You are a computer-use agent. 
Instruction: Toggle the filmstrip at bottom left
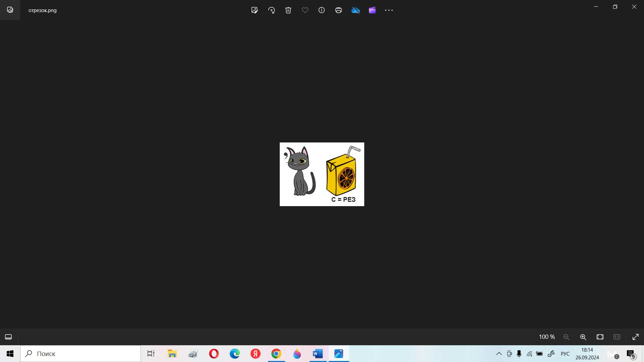click(8, 337)
